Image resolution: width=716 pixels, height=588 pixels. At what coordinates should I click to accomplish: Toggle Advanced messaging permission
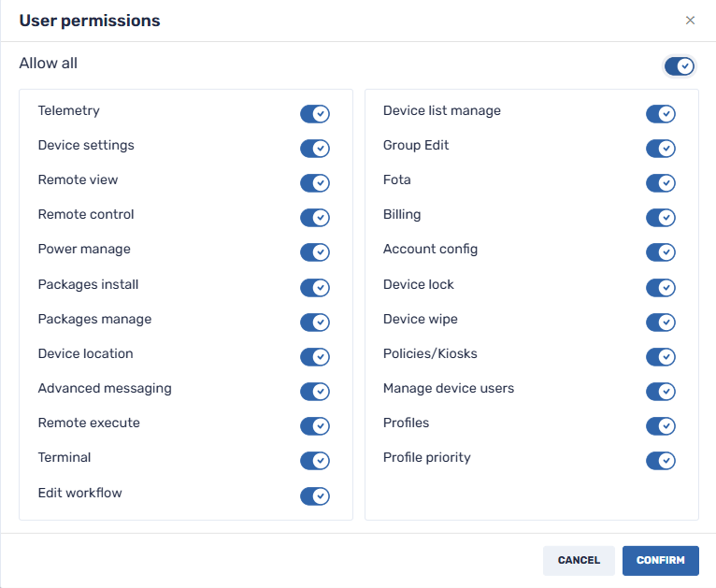(x=315, y=392)
